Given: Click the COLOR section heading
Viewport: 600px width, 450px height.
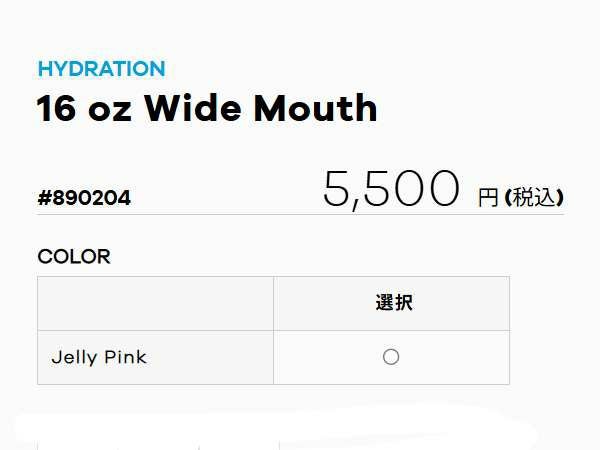Looking at the screenshot, I should pos(74,256).
